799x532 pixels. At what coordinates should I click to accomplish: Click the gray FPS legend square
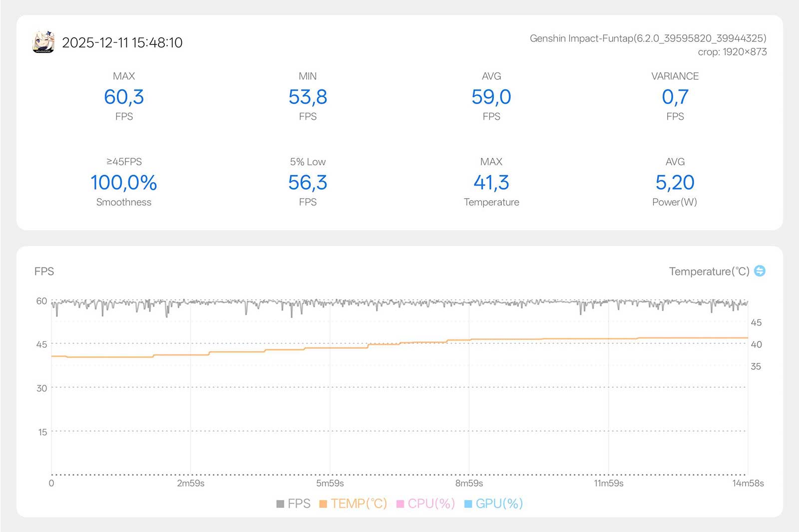280,504
